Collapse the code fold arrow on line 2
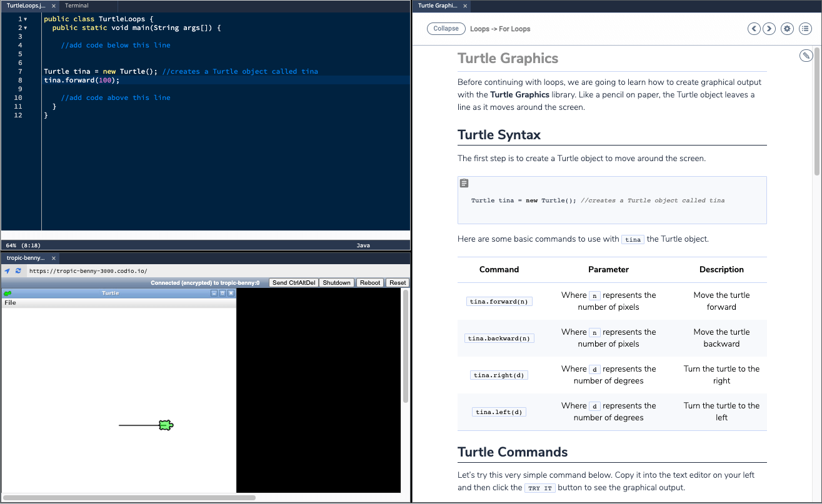822x504 pixels. pos(25,27)
